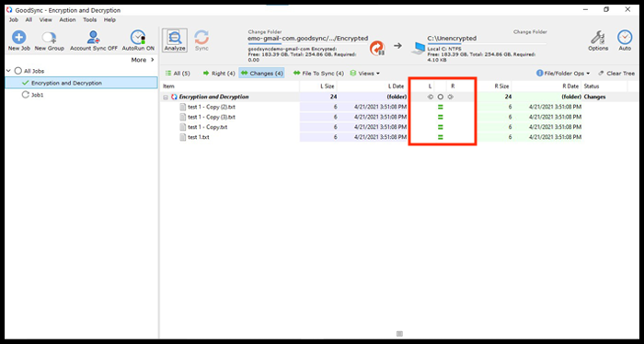The image size is (644, 344).
Task: Toggle AutoRun ON clock icon
Action: click(x=138, y=38)
